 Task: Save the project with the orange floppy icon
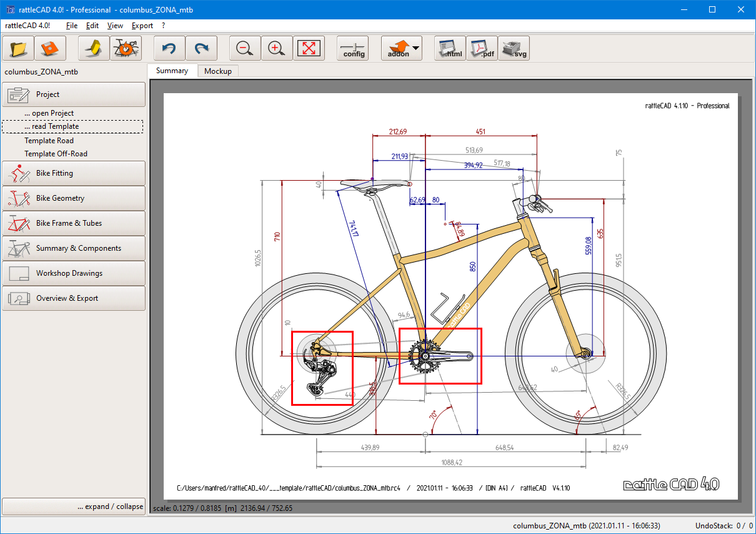pos(50,48)
